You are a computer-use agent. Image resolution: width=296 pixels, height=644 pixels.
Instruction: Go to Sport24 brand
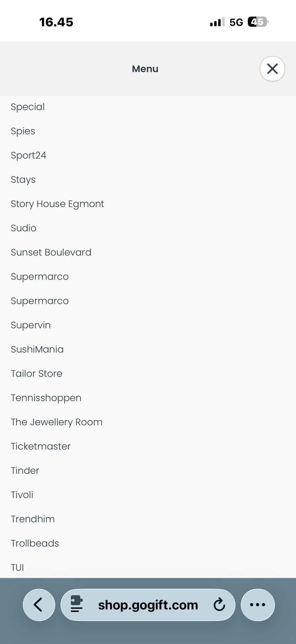pos(29,155)
